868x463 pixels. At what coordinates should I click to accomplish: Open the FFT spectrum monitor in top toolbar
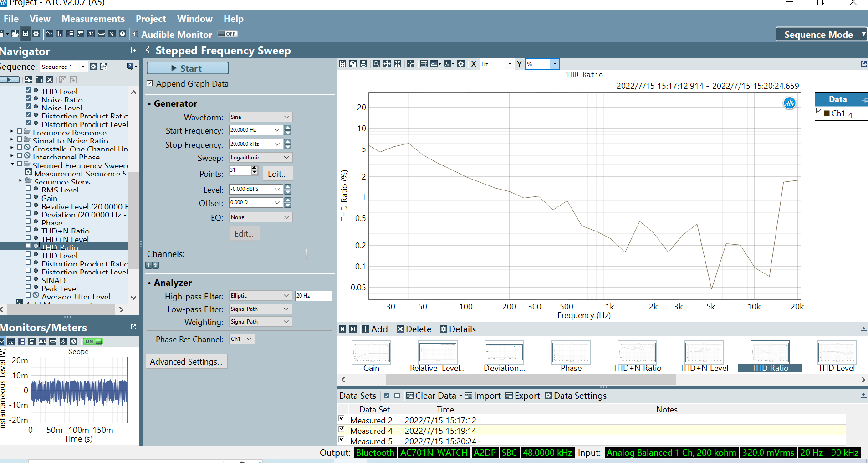(60, 34)
